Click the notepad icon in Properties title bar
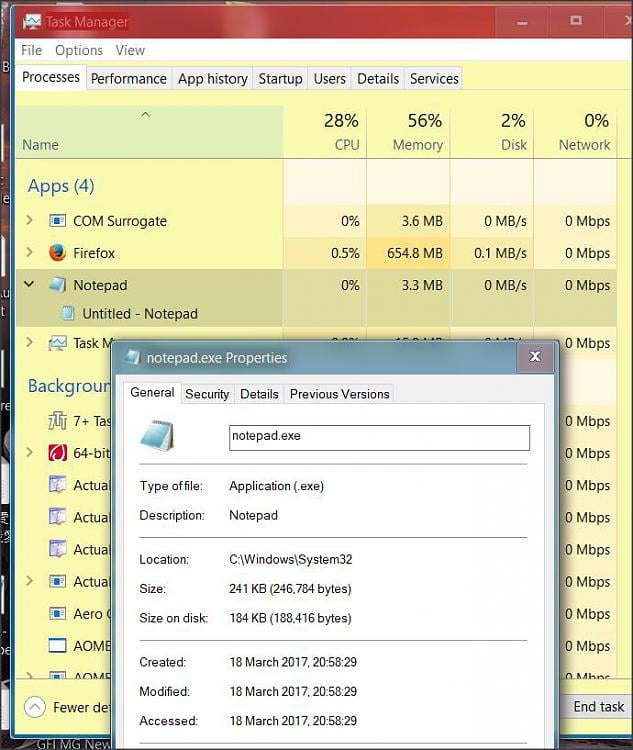633x750 pixels. click(132, 357)
